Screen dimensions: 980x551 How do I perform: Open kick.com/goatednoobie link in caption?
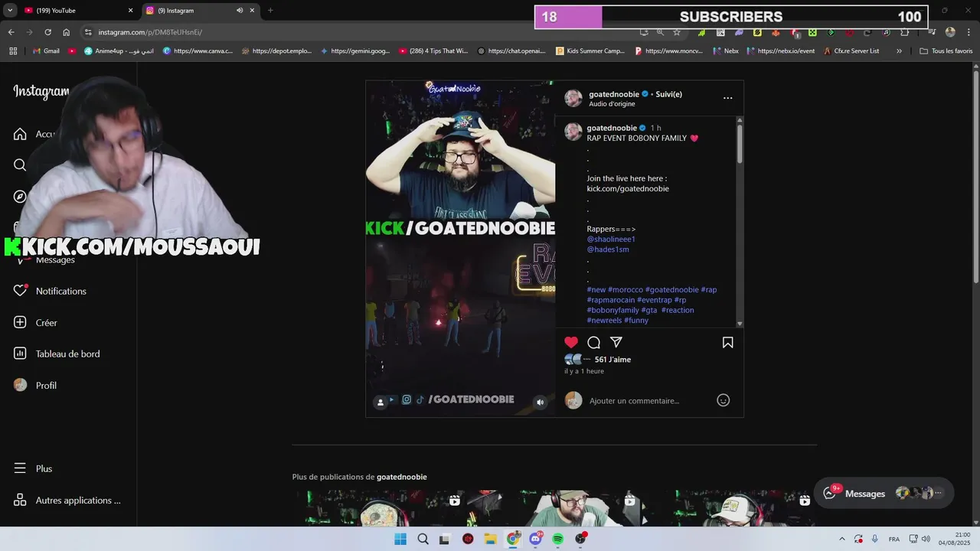coord(628,188)
